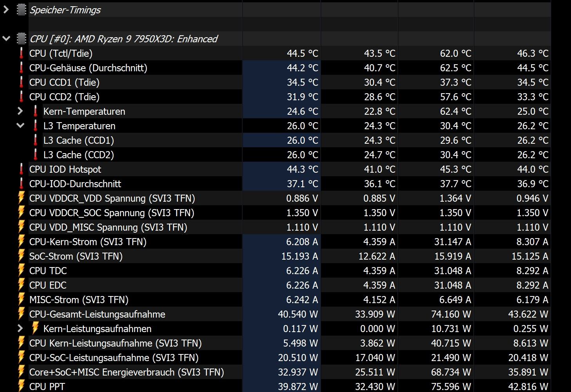Select the CPU-Gehäuse (Durchschnitt) sensor row
571x392 pixels.
[x=88, y=68]
